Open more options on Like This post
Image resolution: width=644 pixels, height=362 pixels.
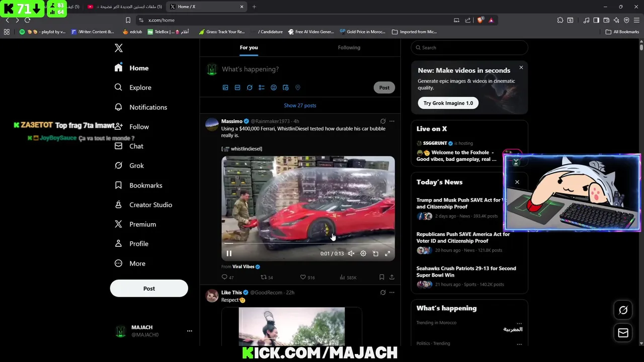point(392,292)
